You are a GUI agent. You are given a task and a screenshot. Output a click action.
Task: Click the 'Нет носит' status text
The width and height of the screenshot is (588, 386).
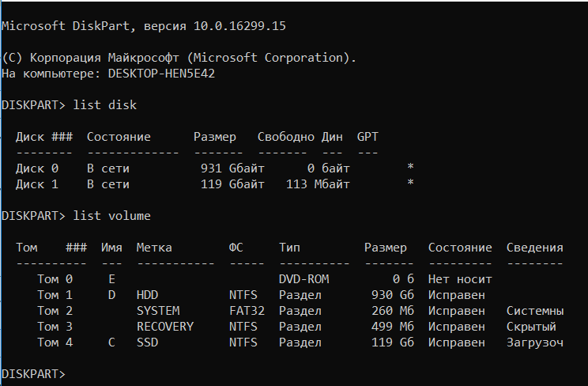pyautogui.click(x=460, y=278)
